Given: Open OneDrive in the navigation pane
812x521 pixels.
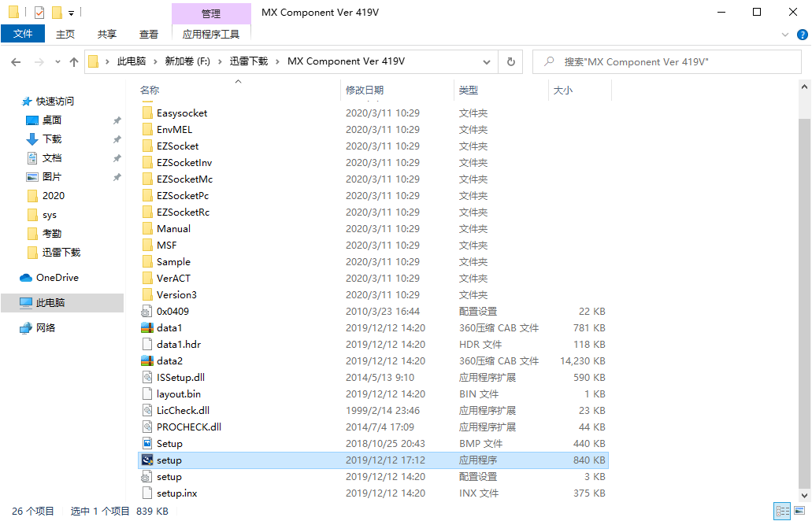Looking at the screenshot, I should point(57,277).
